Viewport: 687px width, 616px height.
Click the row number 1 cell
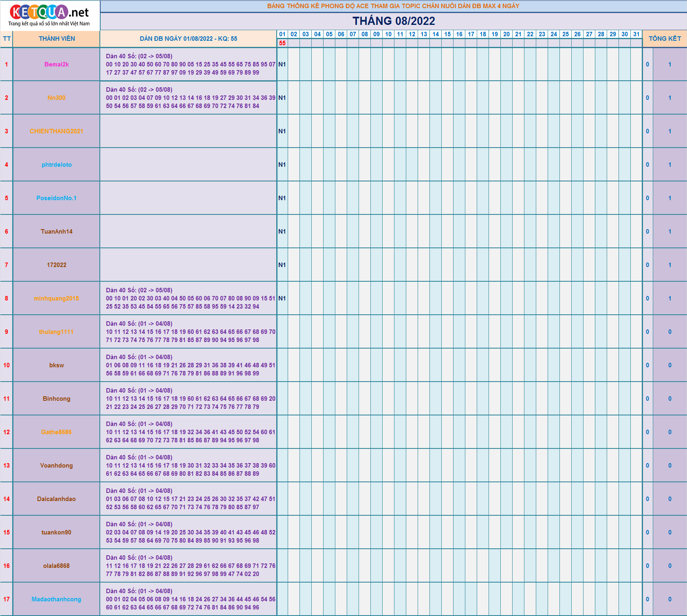pos(7,64)
